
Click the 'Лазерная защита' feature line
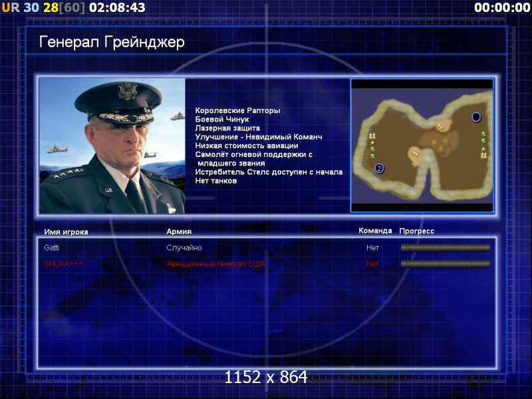tap(227, 128)
